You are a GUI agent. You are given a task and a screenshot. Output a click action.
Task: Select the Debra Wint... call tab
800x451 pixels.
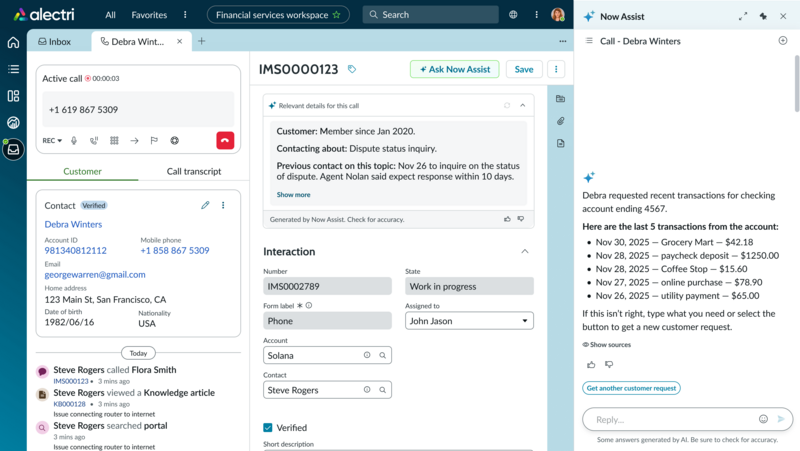point(142,41)
